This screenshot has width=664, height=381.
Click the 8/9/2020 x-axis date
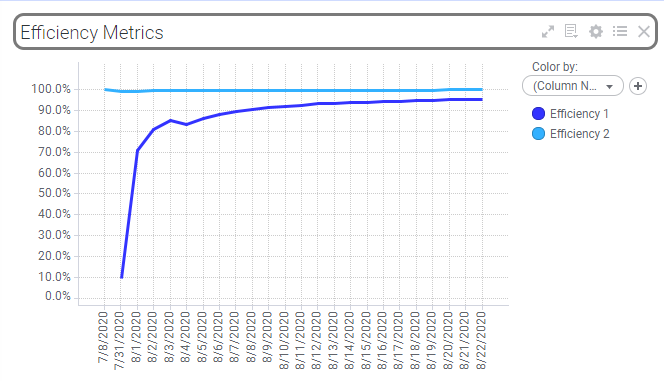[x=268, y=337]
